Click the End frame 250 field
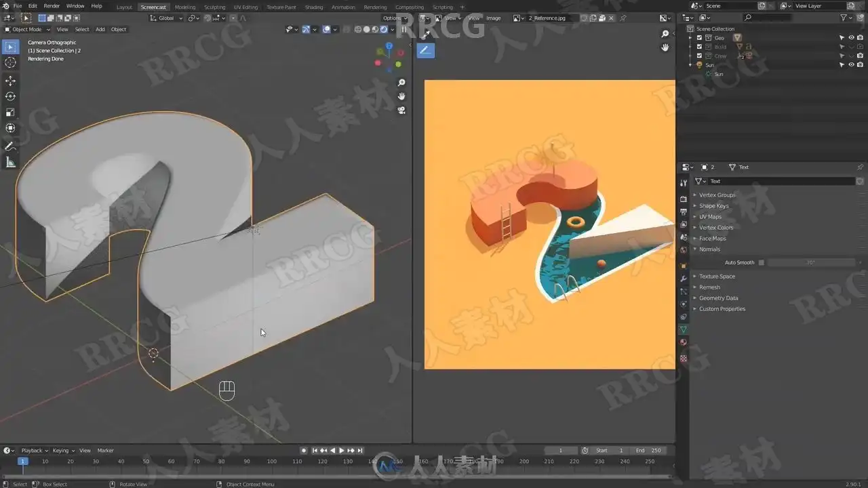Screen dimensions: 868x488 click(648, 451)
